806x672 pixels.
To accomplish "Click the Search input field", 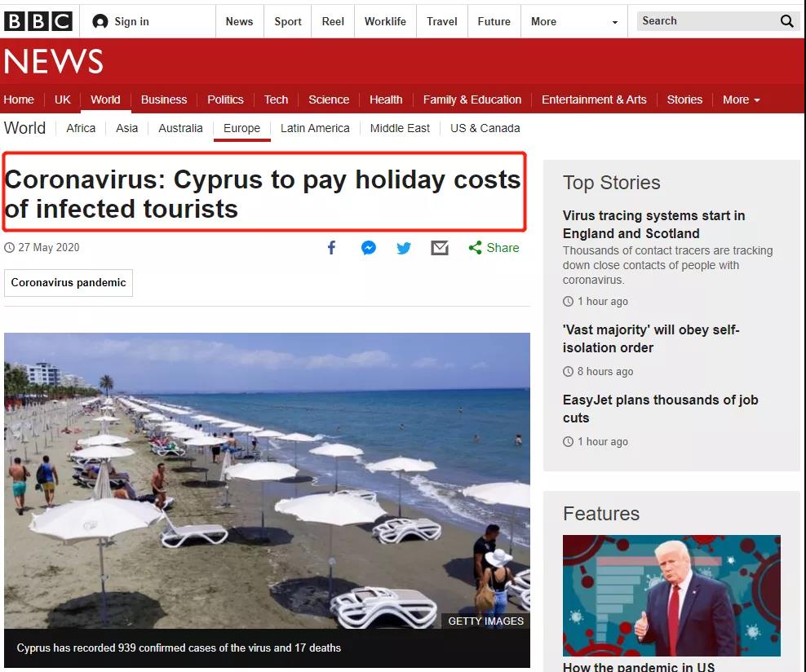I will (x=706, y=21).
